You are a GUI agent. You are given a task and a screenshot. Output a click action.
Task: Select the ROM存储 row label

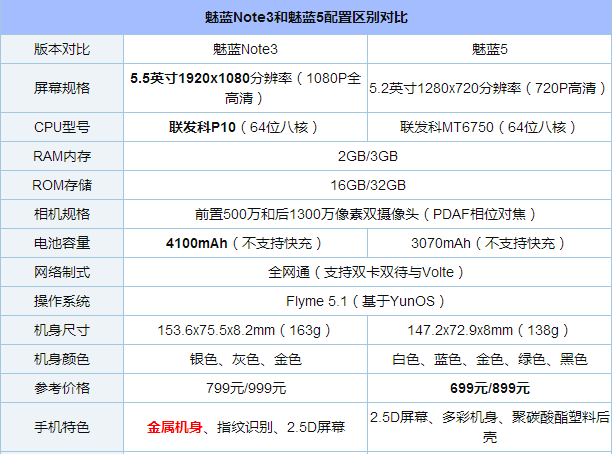pyautogui.click(x=62, y=185)
